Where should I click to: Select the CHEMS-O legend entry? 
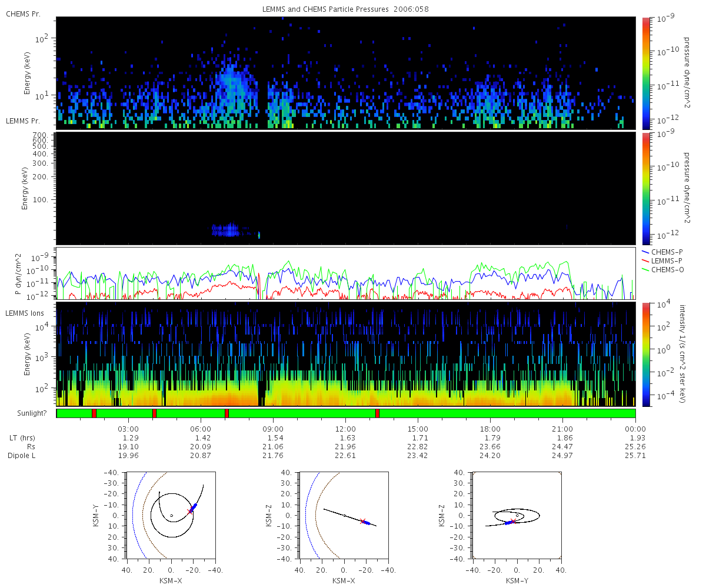pyautogui.click(x=662, y=269)
